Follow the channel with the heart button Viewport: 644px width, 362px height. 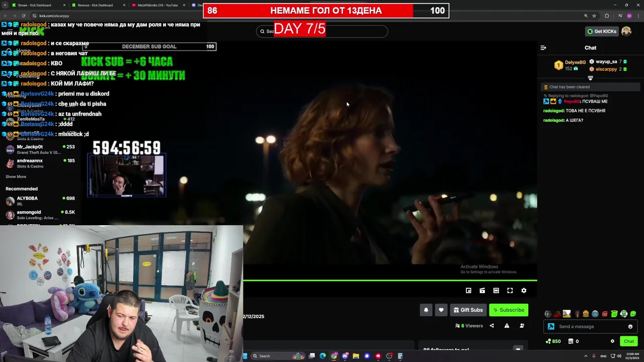[x=441, y=310]
